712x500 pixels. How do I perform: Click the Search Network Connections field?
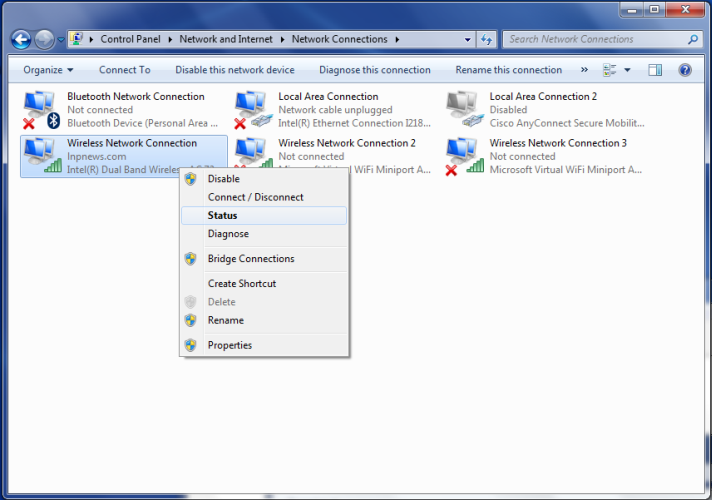point(590,40)
